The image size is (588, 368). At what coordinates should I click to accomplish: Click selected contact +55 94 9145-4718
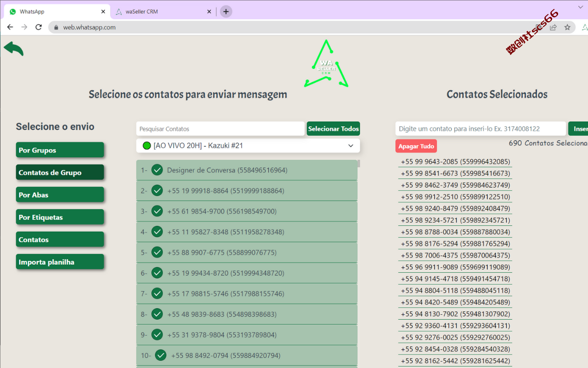(x=455, y=279)
